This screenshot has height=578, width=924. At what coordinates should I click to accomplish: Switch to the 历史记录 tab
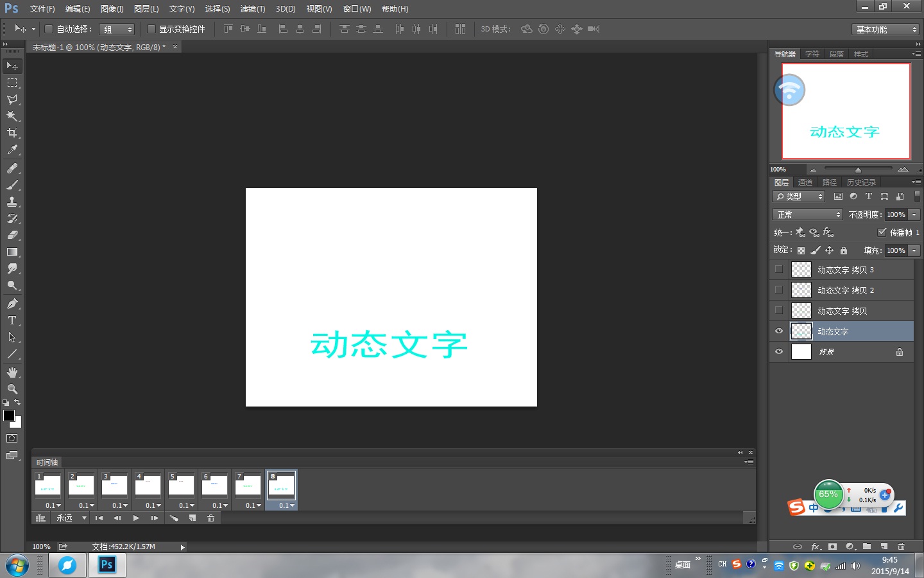click(x=860, y=182)
